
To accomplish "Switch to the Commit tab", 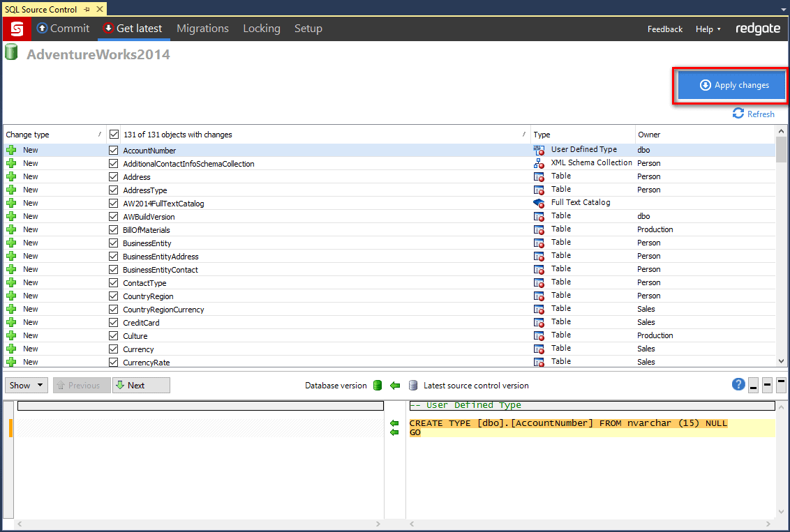I will coord(63,29).
